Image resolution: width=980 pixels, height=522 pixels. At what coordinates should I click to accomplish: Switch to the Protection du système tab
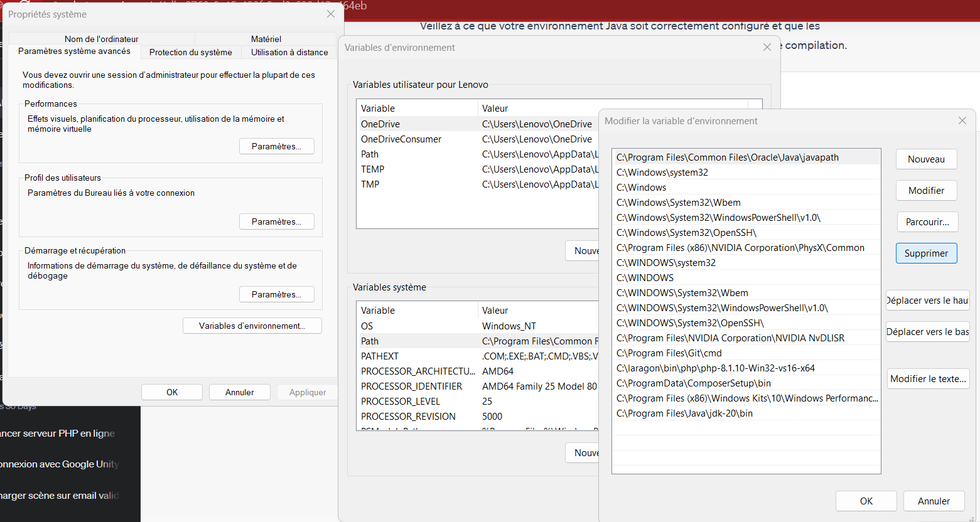190,52
